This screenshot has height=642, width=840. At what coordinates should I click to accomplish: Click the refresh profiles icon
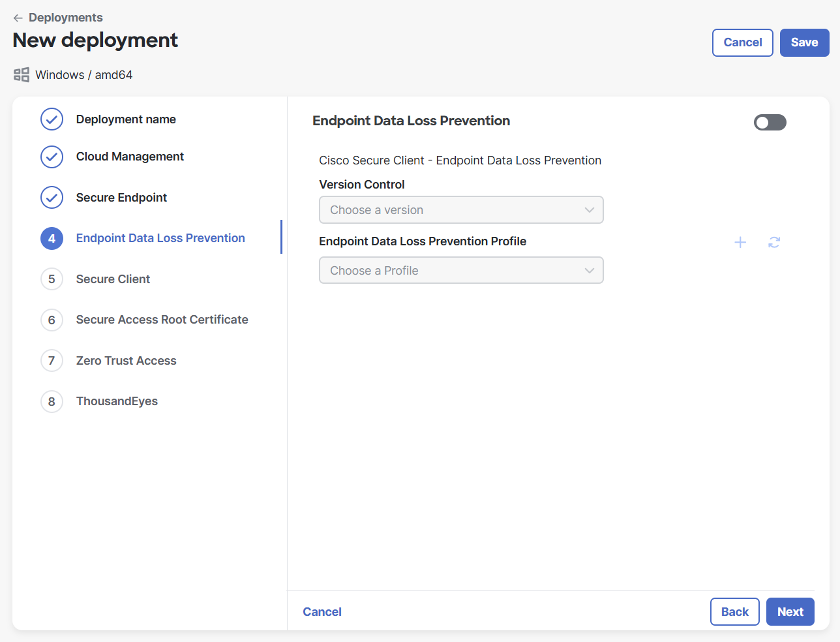pos(774,243)
